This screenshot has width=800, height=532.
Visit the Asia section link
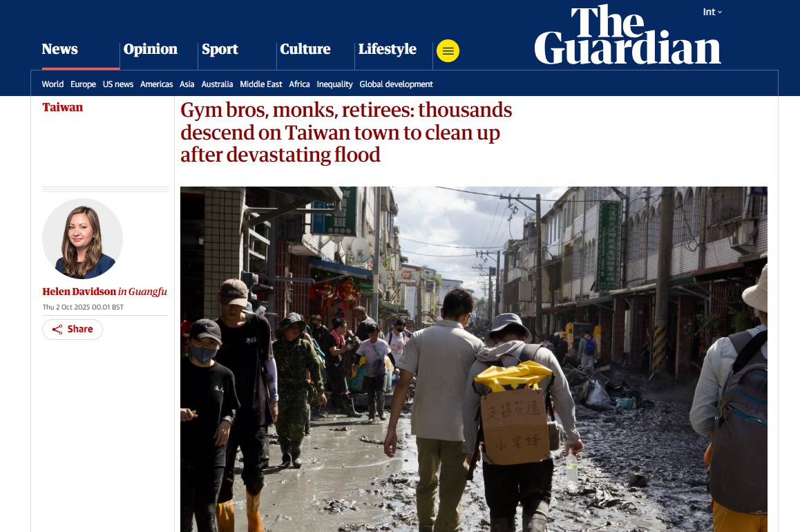[187, 84]
